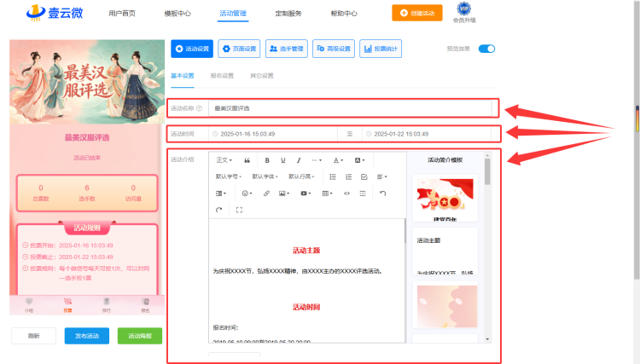640x364 pixels.
Task: Insert a to-do checkbox list
Action: (x=364, y=176)
